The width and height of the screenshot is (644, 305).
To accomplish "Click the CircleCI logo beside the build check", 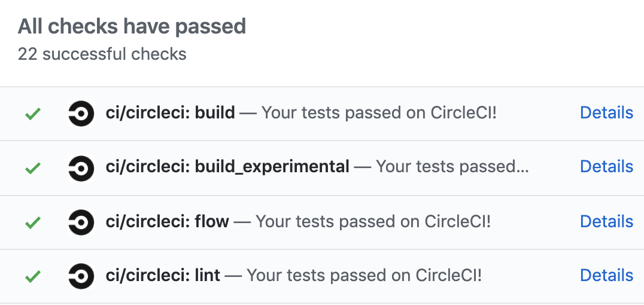I will (81, 113).
